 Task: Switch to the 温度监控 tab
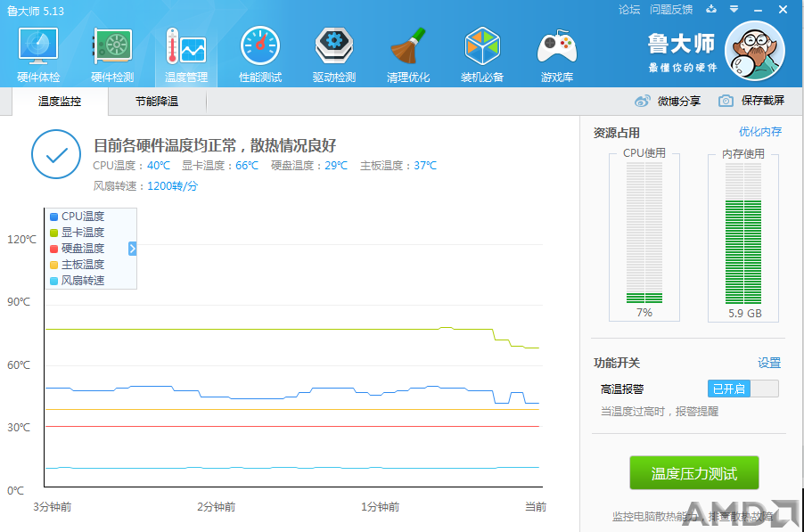[x=60, y=102]
